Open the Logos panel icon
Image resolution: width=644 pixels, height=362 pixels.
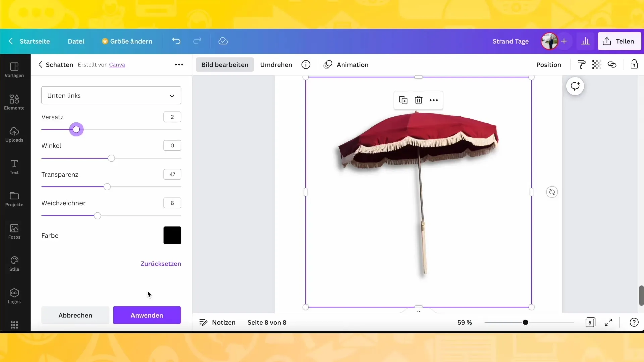14,296
